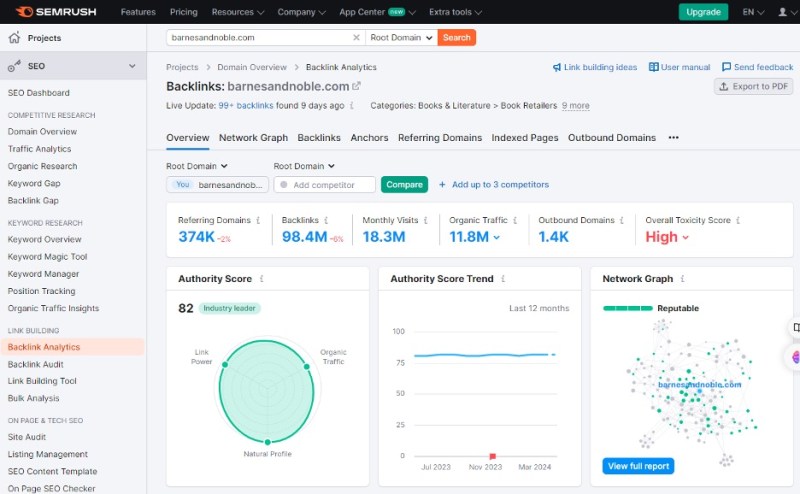Open the Features menu item
Viewport: 800px width, 494px height.
pos(138,12)
